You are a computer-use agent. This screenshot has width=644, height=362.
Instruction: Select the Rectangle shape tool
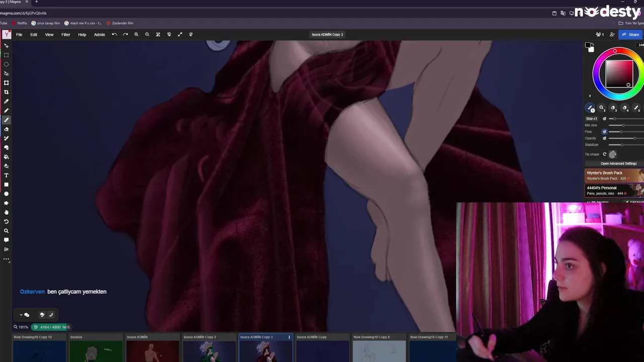point(6,185)
